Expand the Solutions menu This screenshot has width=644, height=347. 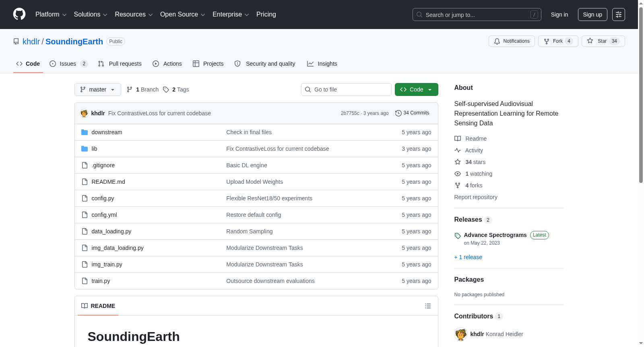[91, 15]
